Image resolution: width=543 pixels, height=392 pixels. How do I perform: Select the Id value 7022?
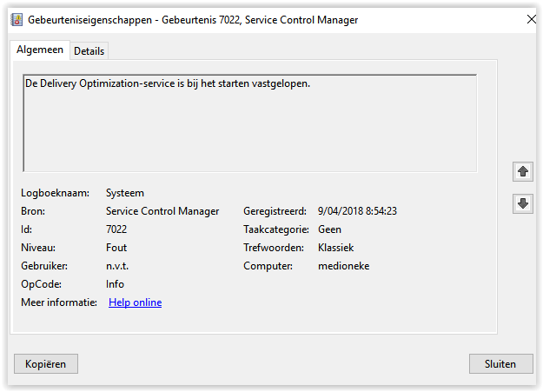(116, 229)
